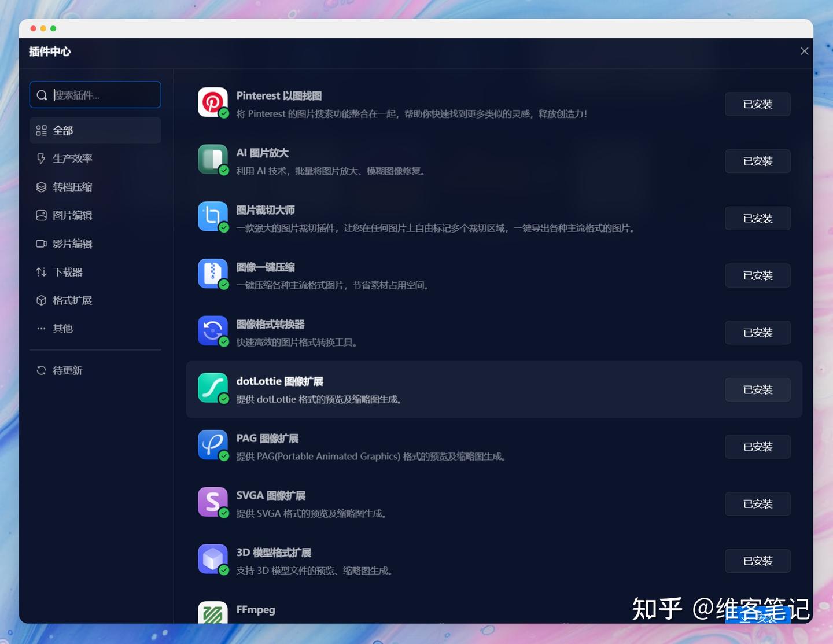
Task: Select the 全部 category
Action: 62,131
